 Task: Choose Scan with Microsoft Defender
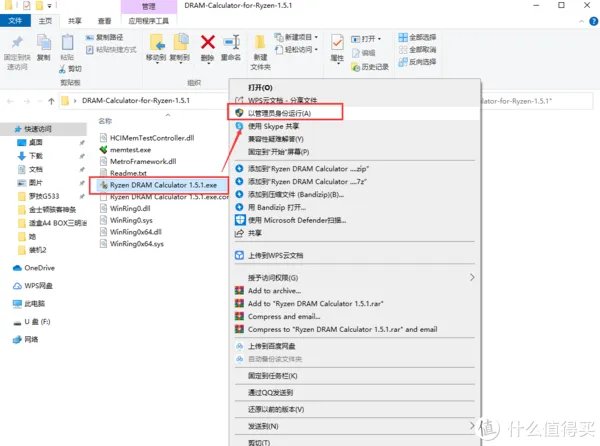297,220
